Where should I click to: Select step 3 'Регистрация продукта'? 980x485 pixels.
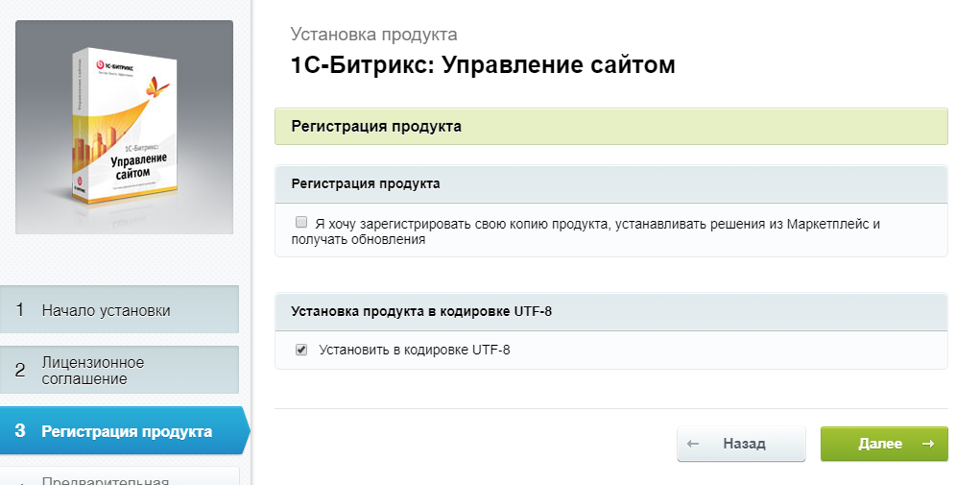coord(124,430)
